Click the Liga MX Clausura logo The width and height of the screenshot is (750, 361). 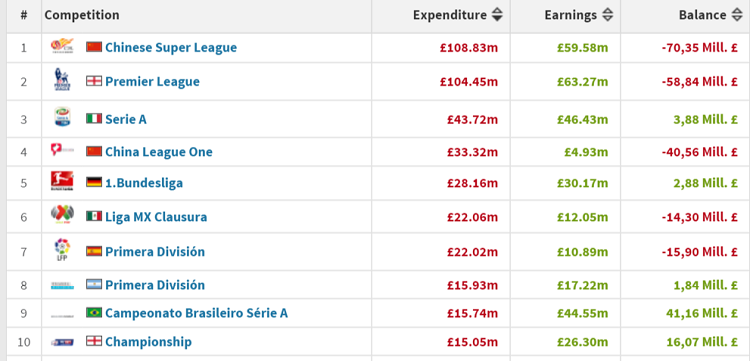pyautogui.click(x=62, y=215)
